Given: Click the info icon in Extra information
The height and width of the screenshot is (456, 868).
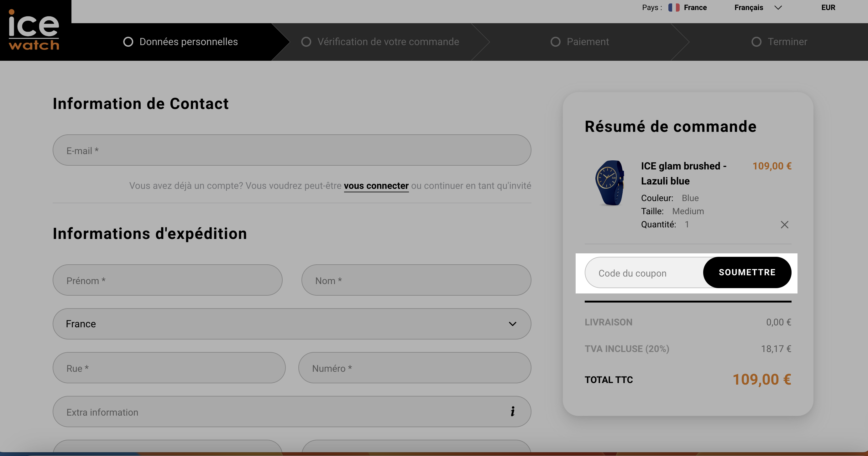Looking at the screenshot, I should tap(512, 411).
